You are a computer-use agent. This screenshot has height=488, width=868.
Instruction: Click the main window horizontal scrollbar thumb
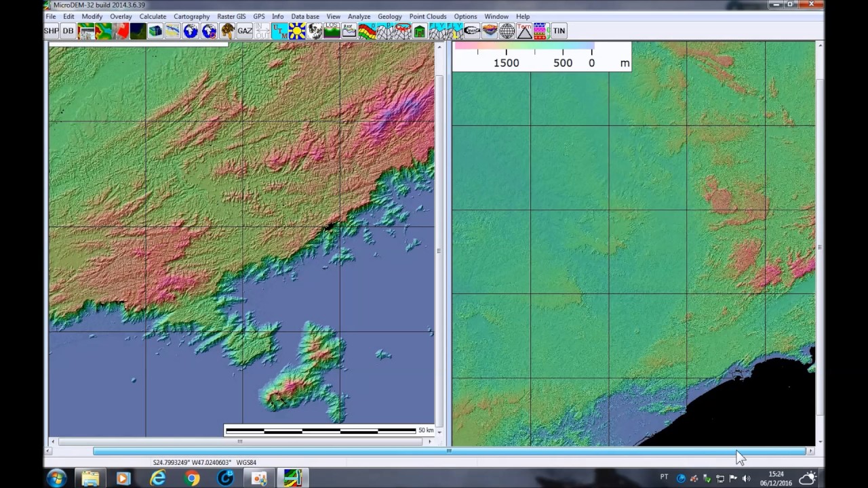[x=449, y=451]
